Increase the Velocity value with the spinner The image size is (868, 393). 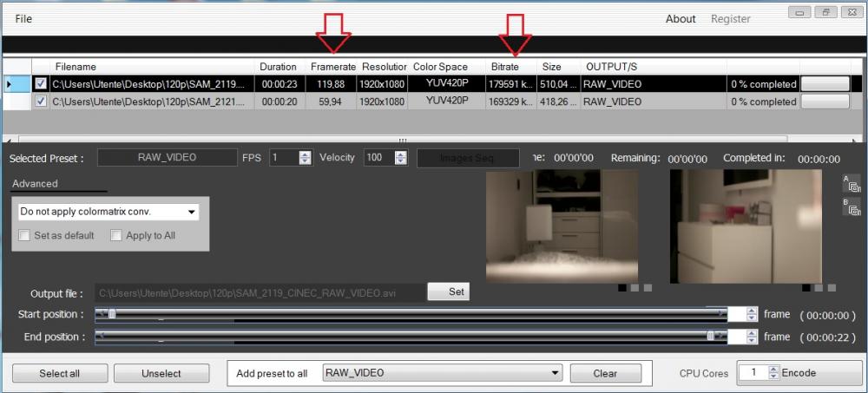tap(402, 154)
